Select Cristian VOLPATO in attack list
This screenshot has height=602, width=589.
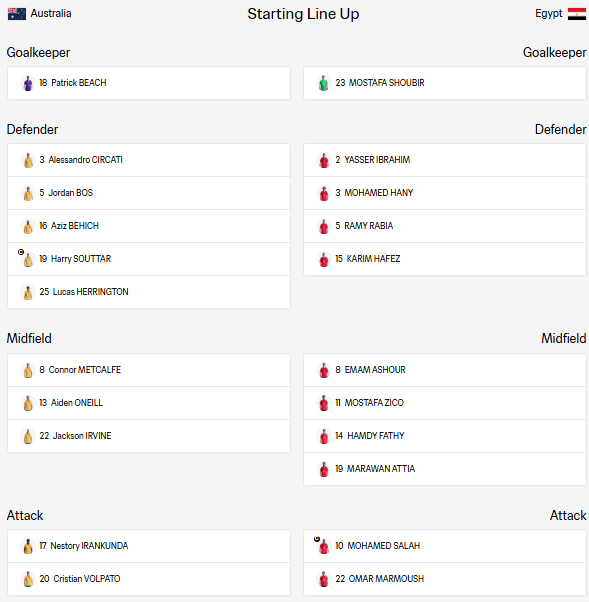click(x=149, y=579)
